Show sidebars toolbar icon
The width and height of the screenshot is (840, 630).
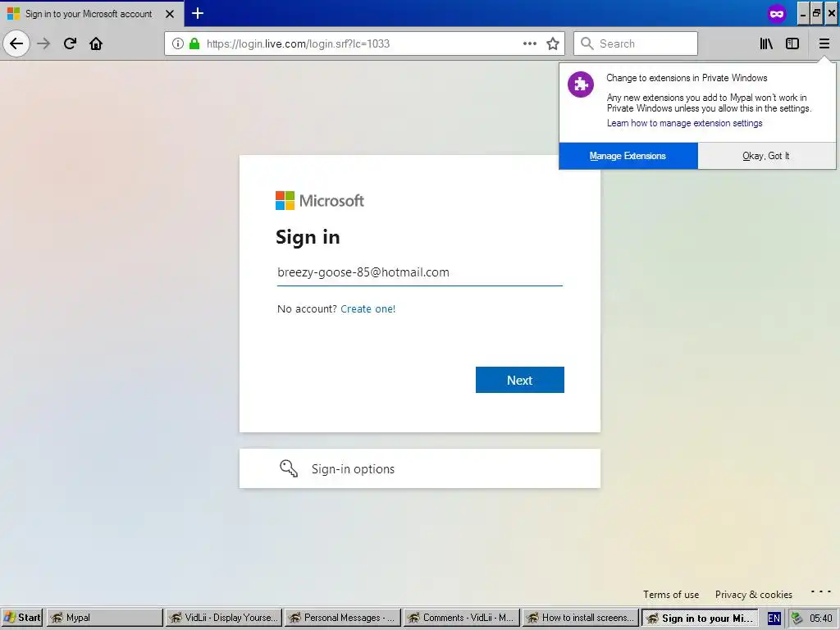coord(792,43)
